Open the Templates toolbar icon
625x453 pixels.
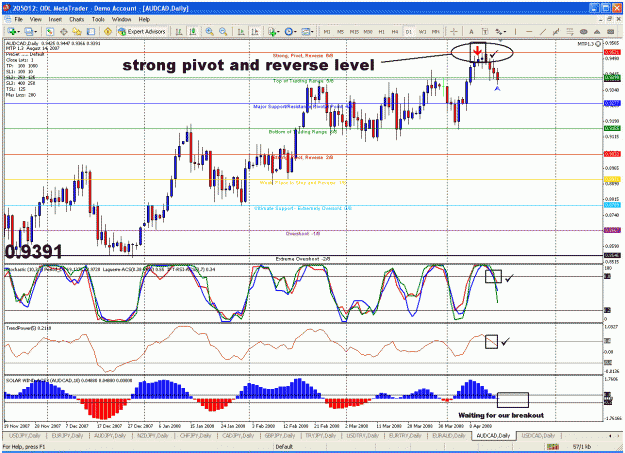tap(305, 32)
